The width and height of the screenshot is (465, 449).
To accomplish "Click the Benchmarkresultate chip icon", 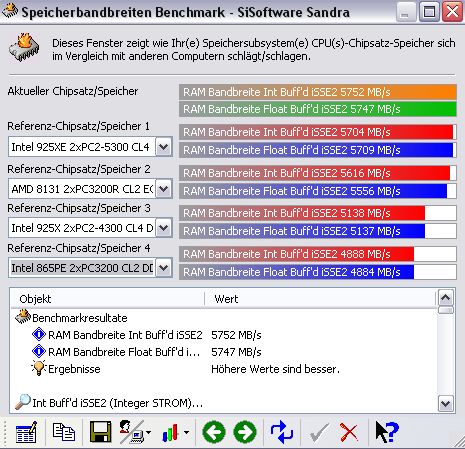I will tap(23, 317).
